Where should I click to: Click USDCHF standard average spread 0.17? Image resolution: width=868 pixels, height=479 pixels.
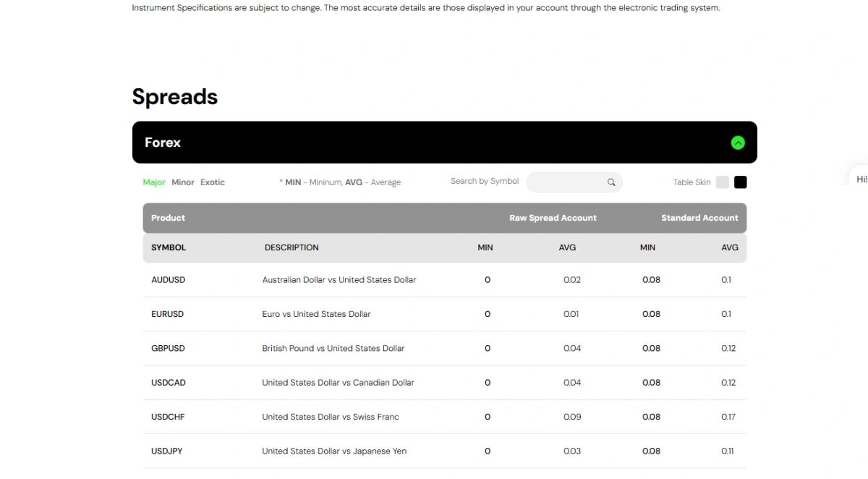(728, 417)
